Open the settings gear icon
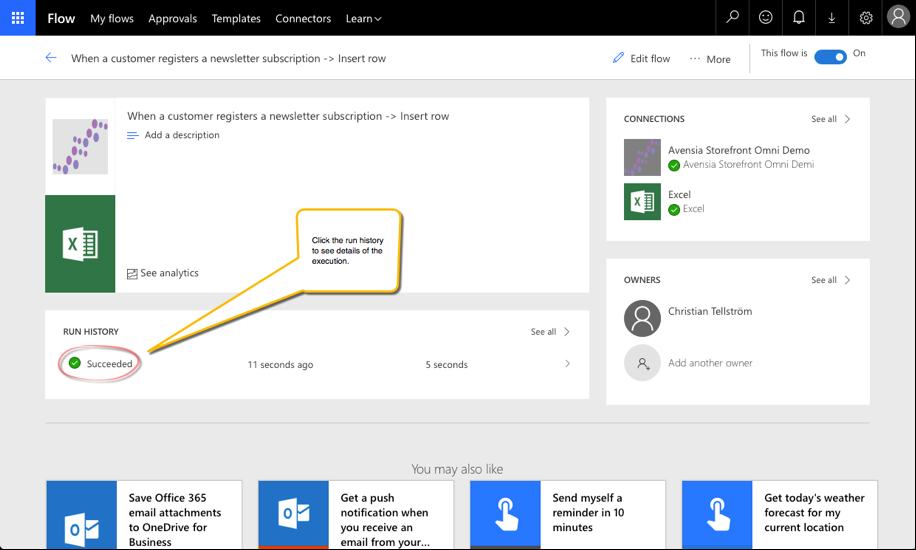The width and height of the screenshot is (916, 550). tap(866, 18)
